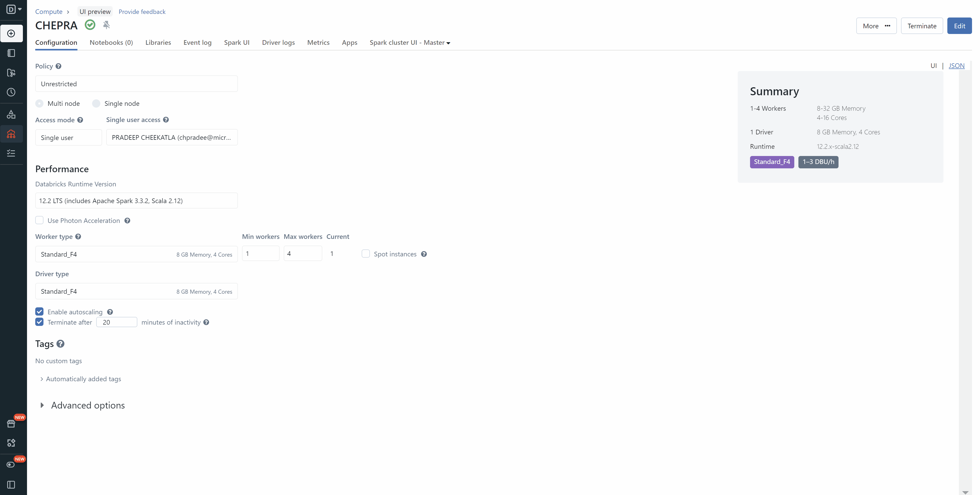Collapse sidebar using bottom panel icon
The height and width of the screenshot is (495, 980).
pos(11,485)
